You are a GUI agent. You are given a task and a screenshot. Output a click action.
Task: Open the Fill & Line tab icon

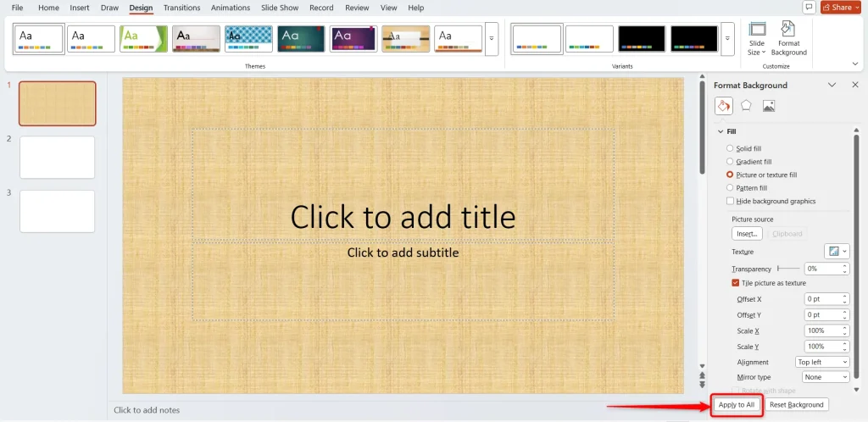point(724,106)
